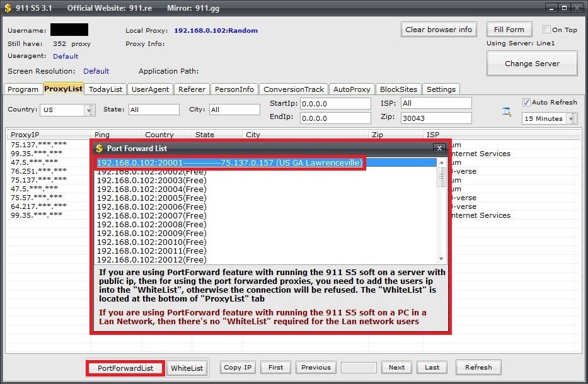Open the TodayList tab
The height and width of the screenshot is (384, 588).
coord(105,89)
